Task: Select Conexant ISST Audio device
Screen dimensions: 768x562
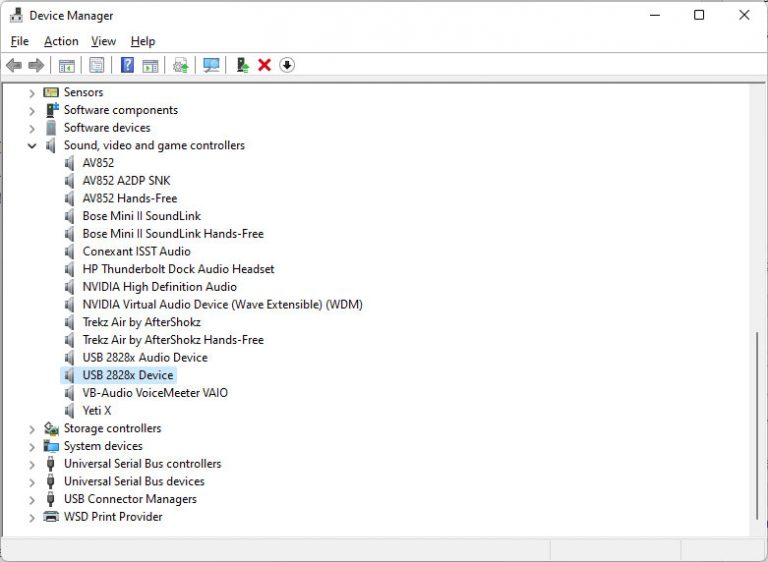Action: pyautogui.click(x=136, y=252)
